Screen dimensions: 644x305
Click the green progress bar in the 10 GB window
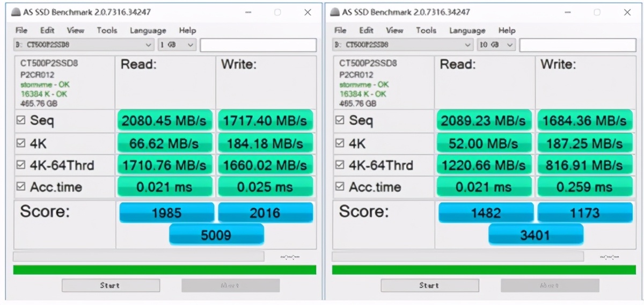pyautogui.click(x=484, y=270)
